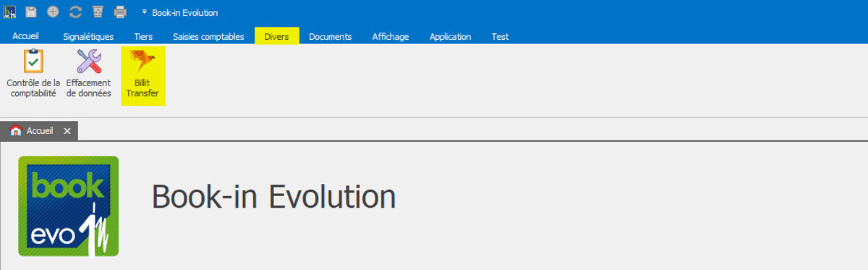Close the Accueil document tab
The width and height of the screenshot is (868, 270).
pos(67,131)
